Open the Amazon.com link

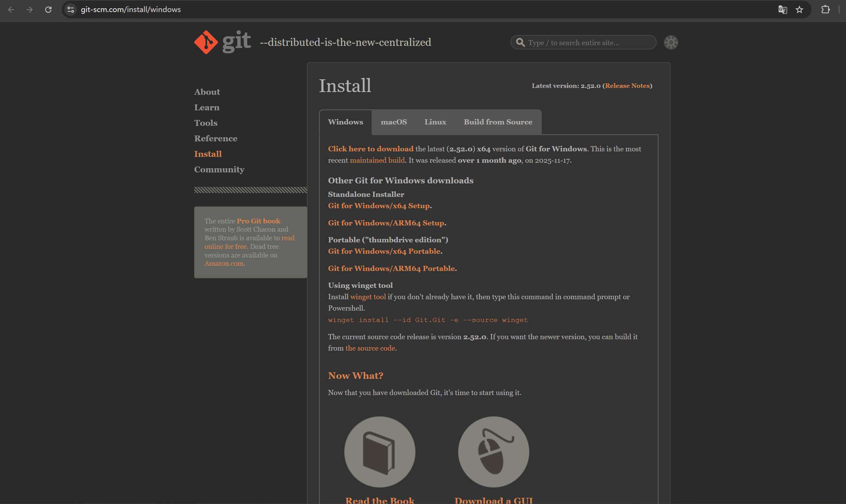point(224,264)
